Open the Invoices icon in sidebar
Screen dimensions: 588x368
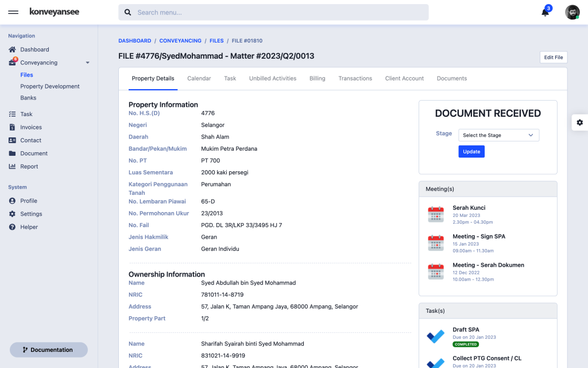click(x=13, y=127)
